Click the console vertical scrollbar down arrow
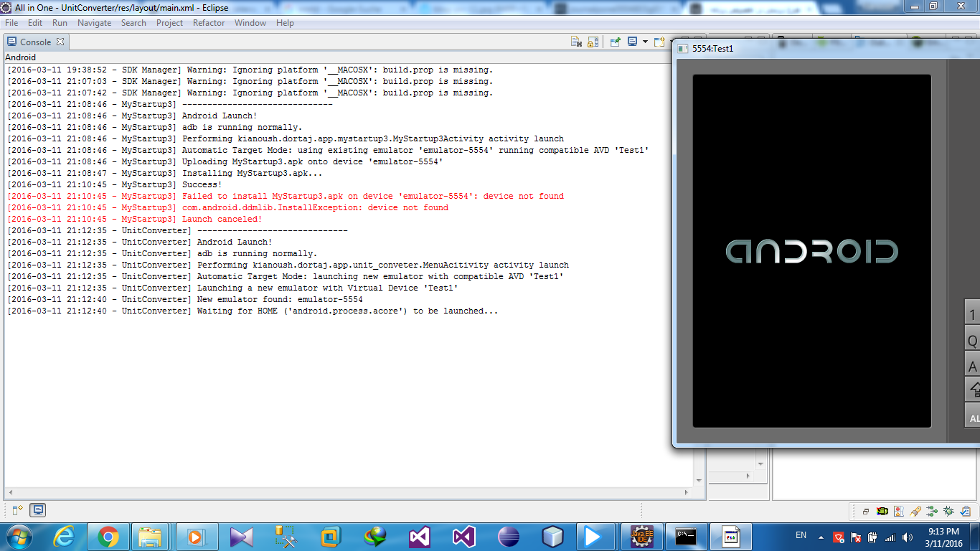This screenshot has height=551, width=980. [x=699, y=481]
